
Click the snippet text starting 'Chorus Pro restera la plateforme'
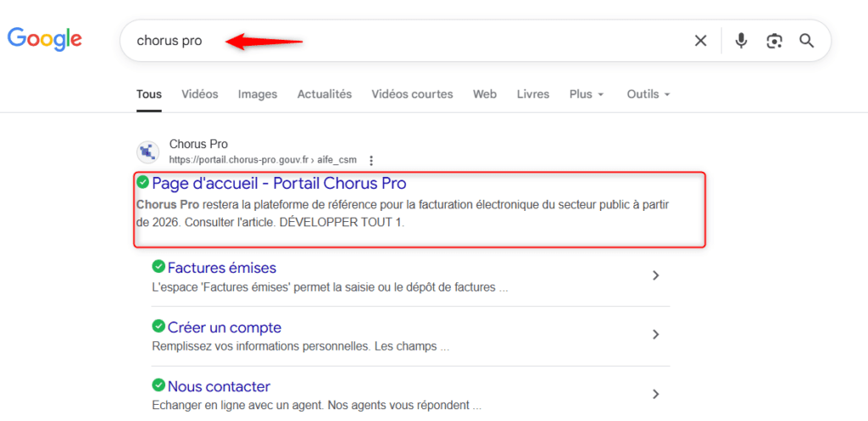tap(403, 214)
